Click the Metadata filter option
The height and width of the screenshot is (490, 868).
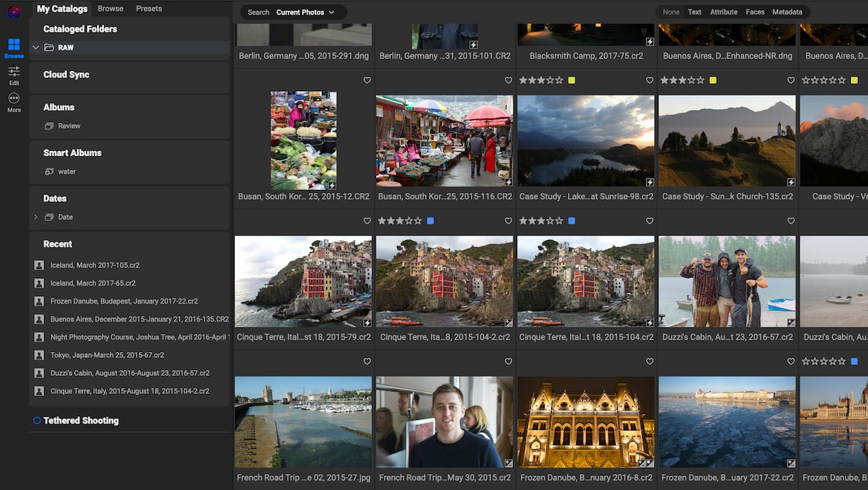tap(788, 12)
